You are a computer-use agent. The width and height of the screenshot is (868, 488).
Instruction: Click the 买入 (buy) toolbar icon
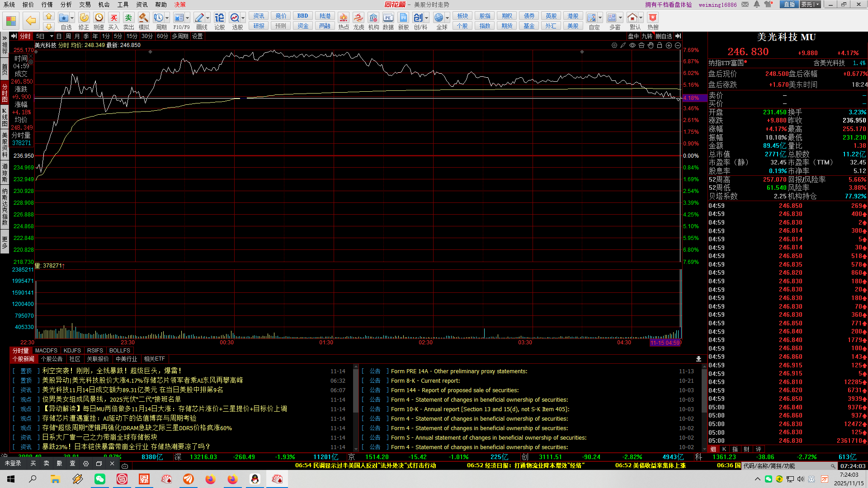pyautogui.click(x=113, y=18)
